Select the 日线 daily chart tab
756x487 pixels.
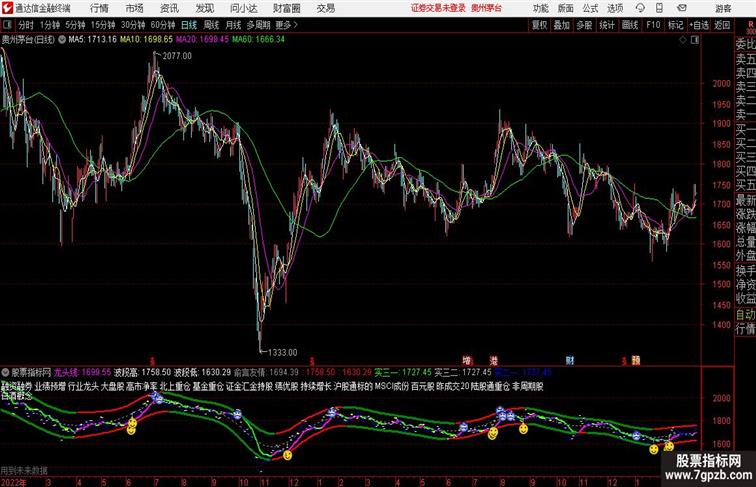point(189,25)
